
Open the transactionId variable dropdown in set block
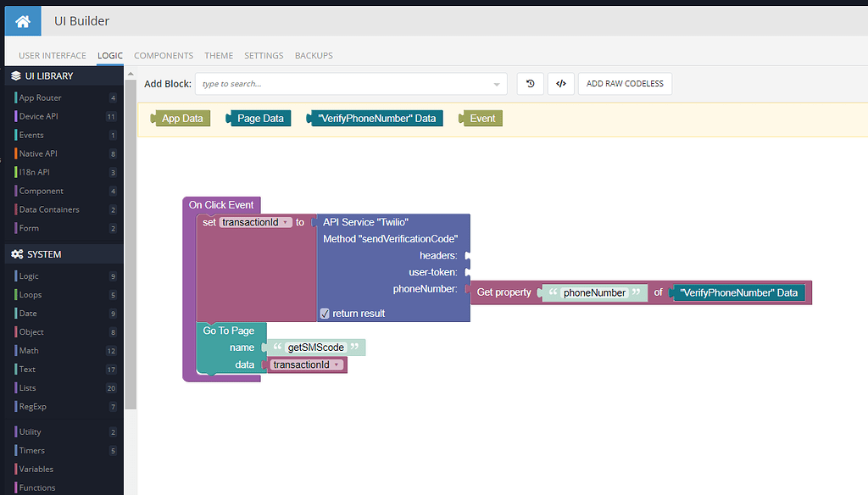click(285, 222)
